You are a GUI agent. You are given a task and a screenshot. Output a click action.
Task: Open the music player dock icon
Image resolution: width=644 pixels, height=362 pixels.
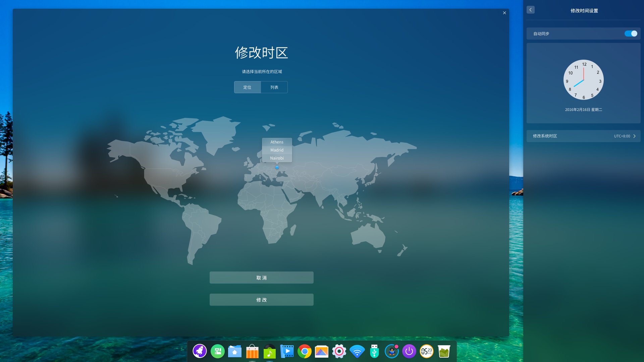pyautogui.click(x=270, y=351)
